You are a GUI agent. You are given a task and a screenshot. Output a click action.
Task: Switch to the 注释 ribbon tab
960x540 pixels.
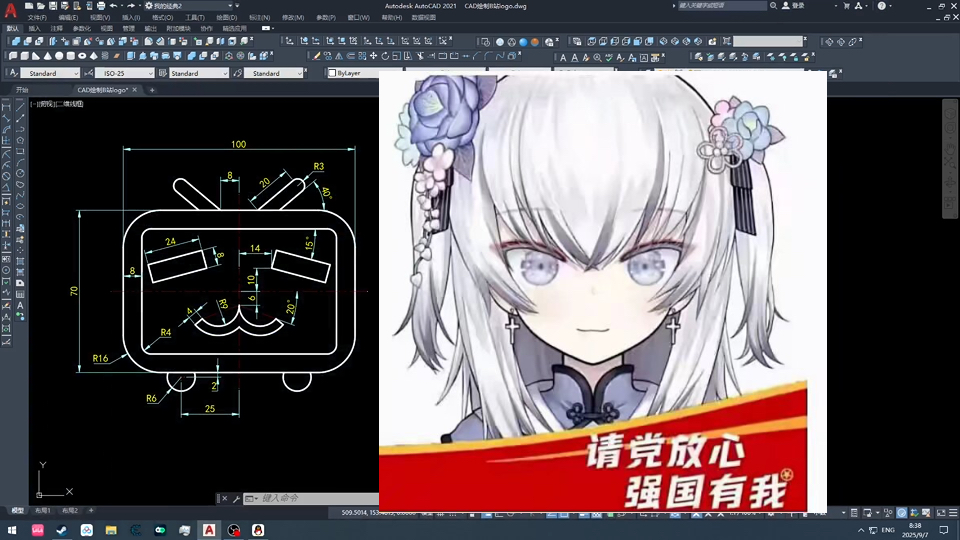click(56, 29)
